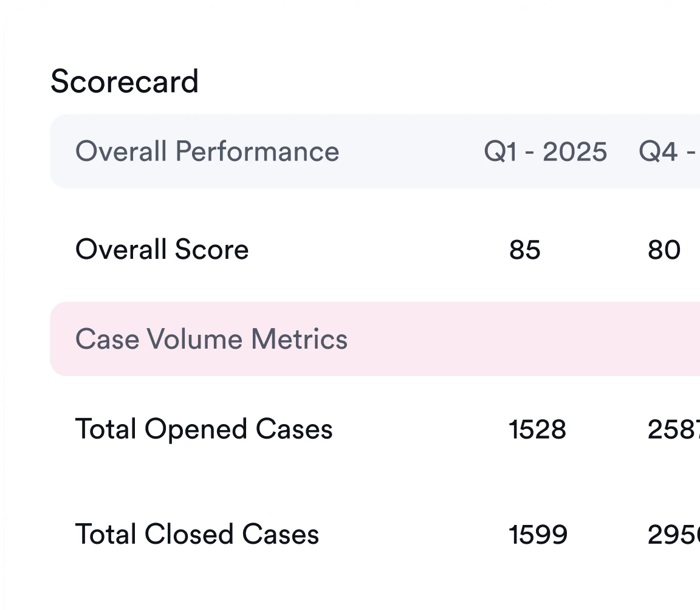The image size is (700, 610).
Task: Open the Total Opened Cases row label
Action: [204, 429]
